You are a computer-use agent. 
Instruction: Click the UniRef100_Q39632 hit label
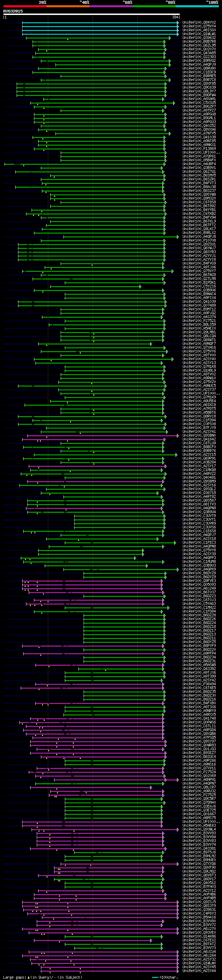(199, 38)
